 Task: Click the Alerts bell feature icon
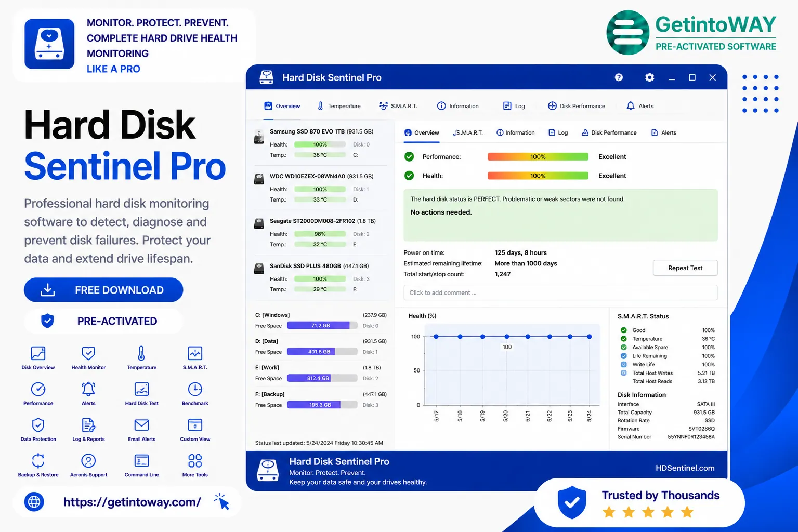pos(88,389)
